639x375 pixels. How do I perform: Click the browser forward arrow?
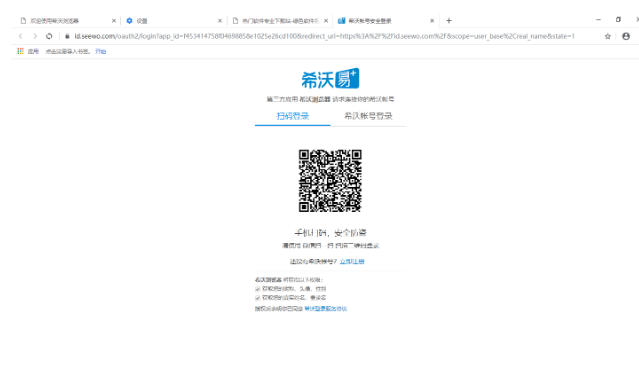(35, 36)
